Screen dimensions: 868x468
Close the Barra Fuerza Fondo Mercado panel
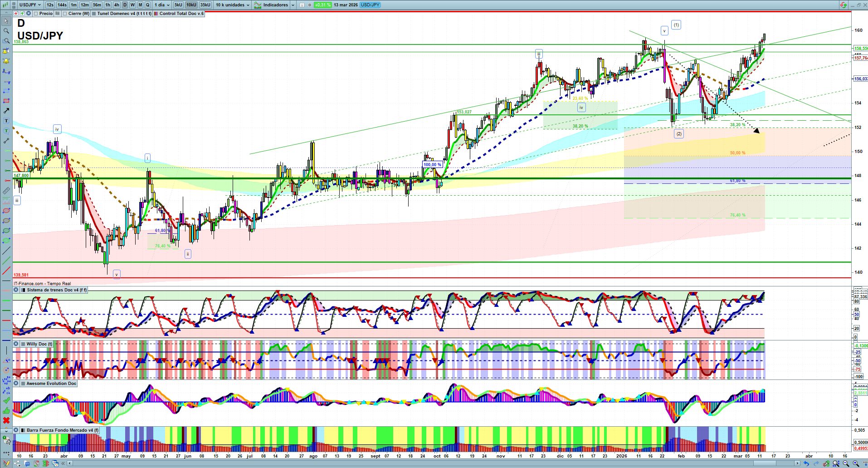(16, 430)
